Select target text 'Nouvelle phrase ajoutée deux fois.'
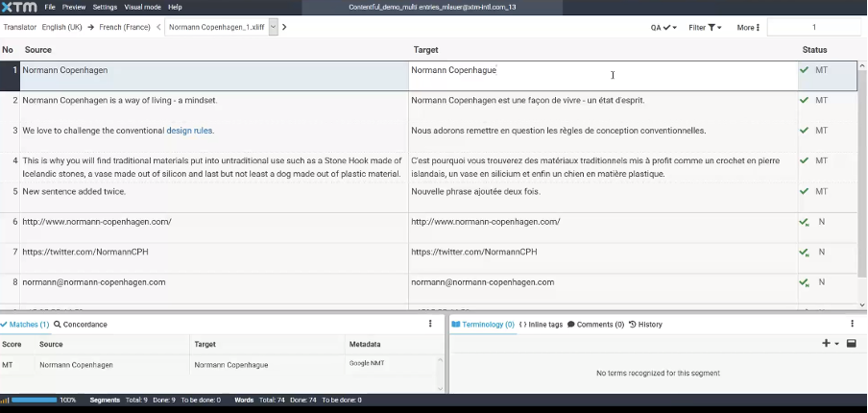 coord(475,191)
